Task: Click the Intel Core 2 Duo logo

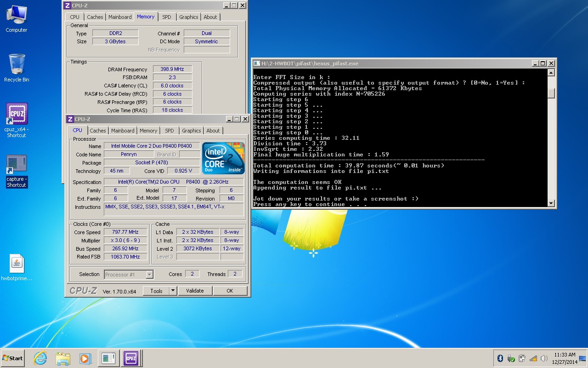Action: [x=224, y=158]
